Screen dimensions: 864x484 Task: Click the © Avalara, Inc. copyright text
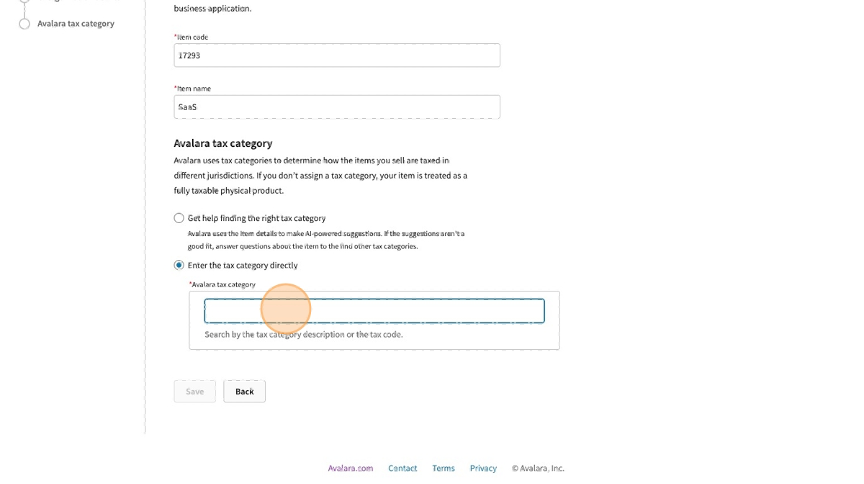pyautogui.click(x=538, y=468)
